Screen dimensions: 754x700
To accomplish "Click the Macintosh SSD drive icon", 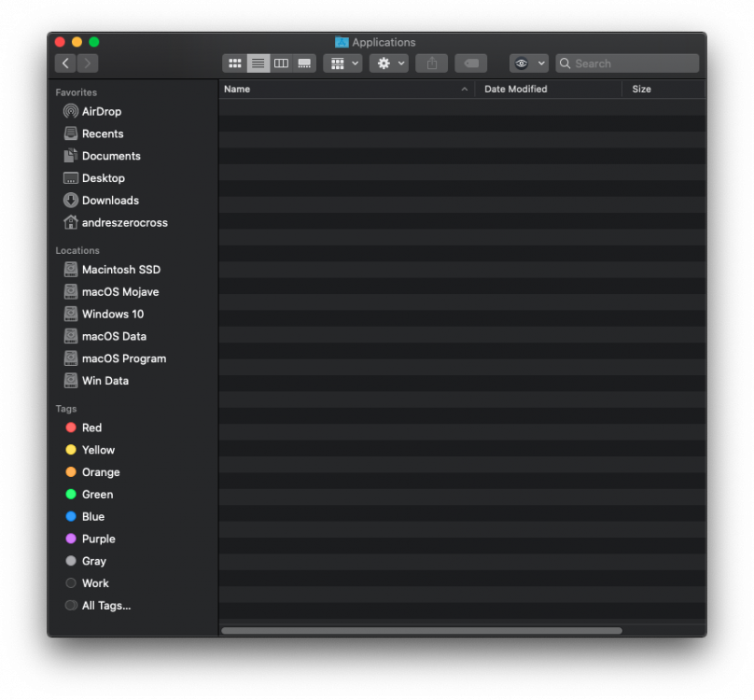I will click(x=71, y=270).
